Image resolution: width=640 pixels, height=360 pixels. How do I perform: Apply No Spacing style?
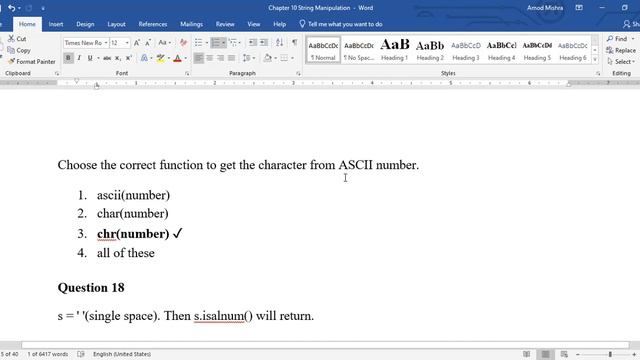(359, 50)
